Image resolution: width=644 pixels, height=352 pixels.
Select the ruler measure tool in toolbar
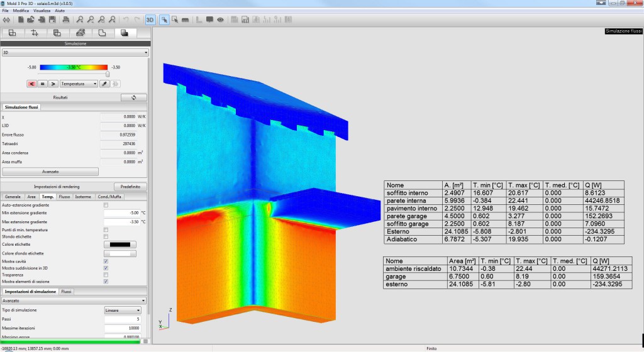(x=186, y=19)
